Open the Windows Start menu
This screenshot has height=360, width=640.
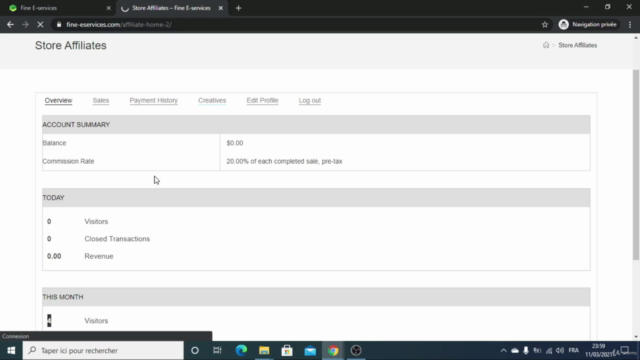point(11,351)
